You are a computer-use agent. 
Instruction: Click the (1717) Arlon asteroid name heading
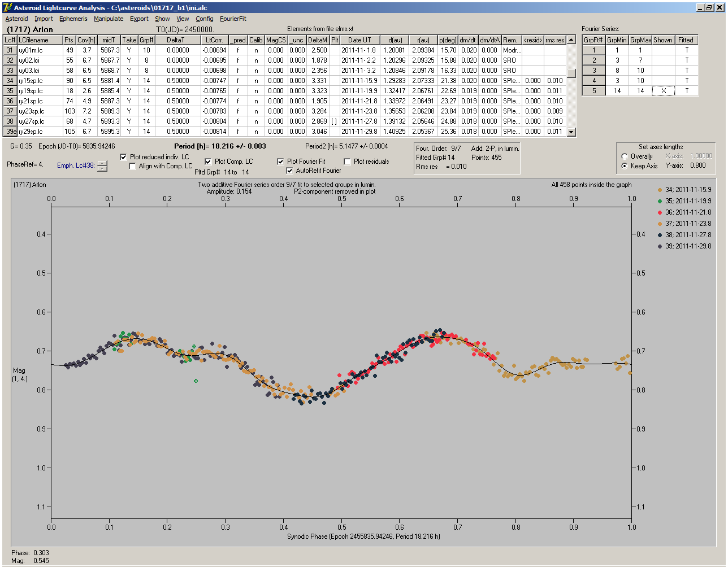coord(30,29)
